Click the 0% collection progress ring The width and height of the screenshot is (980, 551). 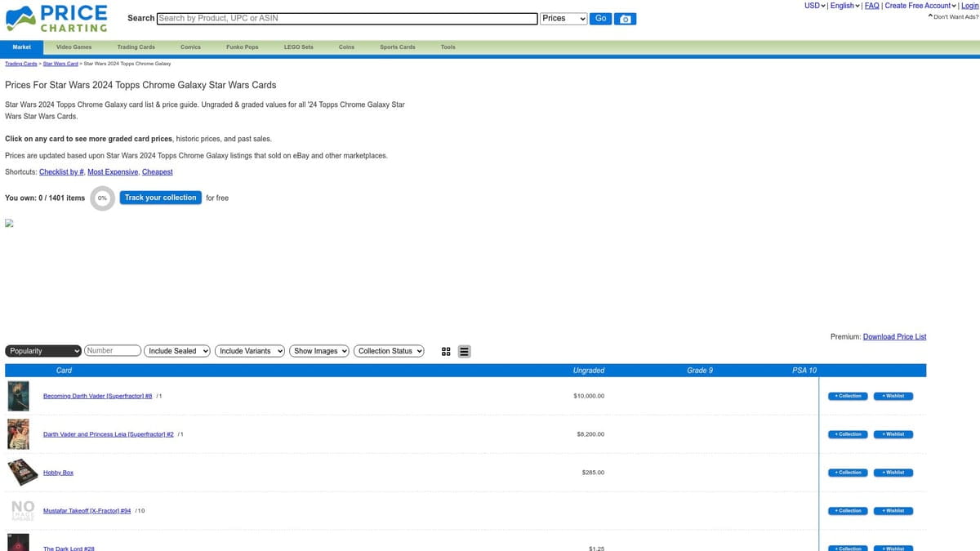[x=102, y=198]
